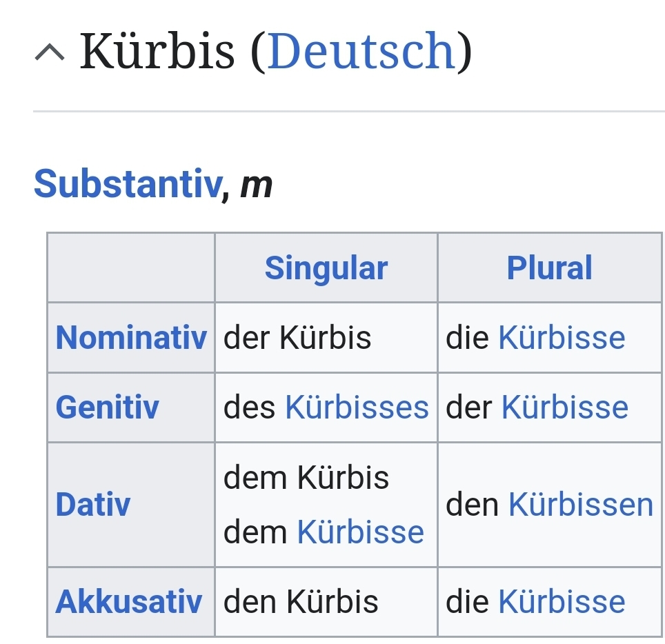The width and height of the screenshot is (665, 644).
Task: Open Kürbisse link in Akkusativ plural
Action: tap(562, 602)
